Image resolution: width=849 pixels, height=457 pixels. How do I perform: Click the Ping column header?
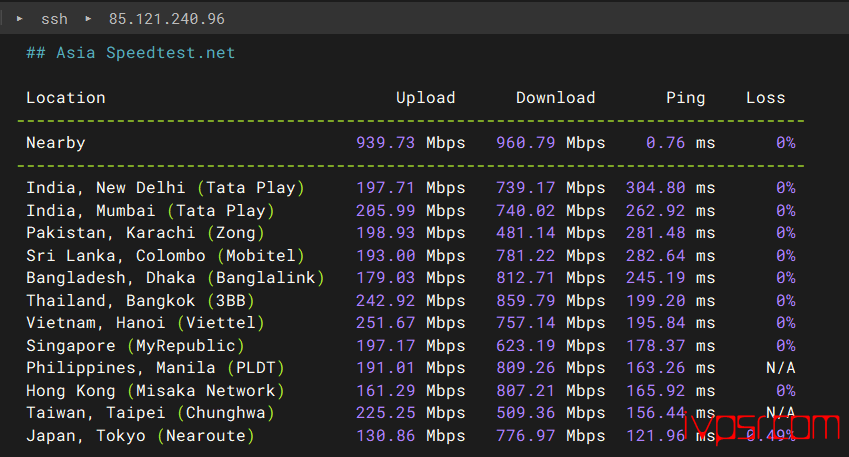[685, 97]
